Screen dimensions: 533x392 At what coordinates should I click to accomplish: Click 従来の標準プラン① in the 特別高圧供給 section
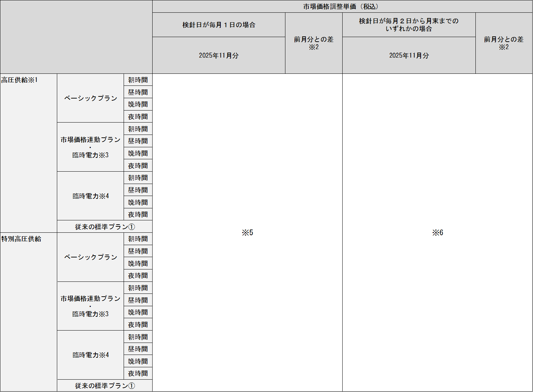[x=105, y=386]
